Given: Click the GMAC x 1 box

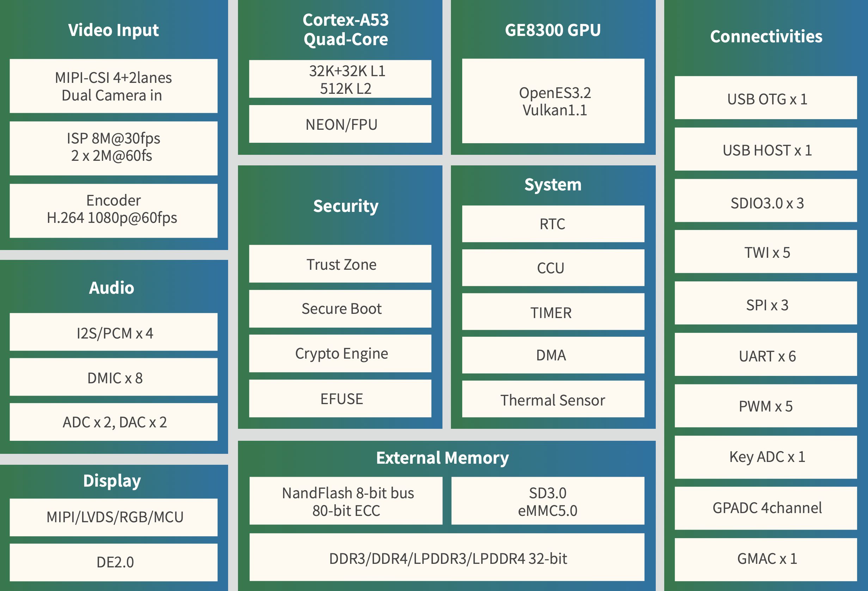Looking at the screenshot, I should click(766, 559).
